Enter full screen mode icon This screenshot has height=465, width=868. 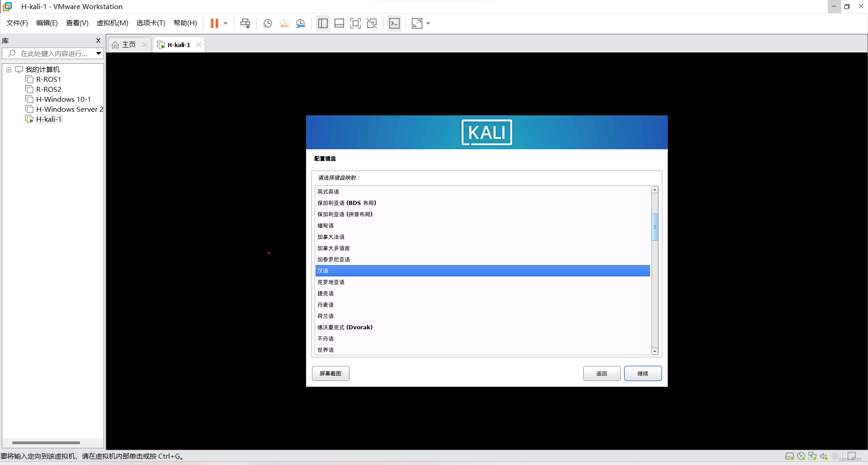355,24
